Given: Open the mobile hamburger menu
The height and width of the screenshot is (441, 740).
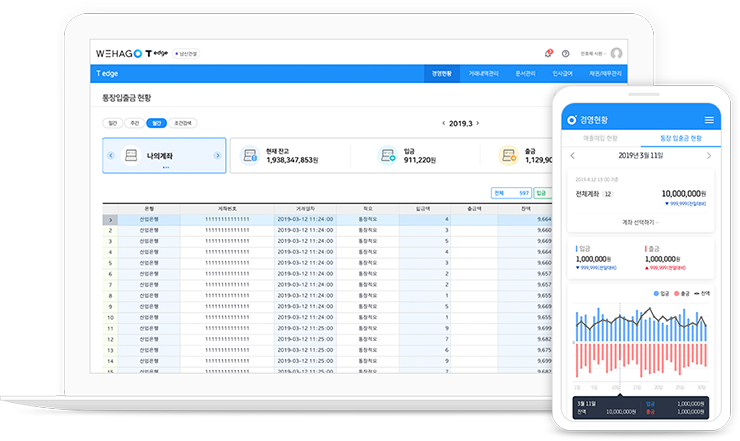Looking at the screenshot, I should coord(709,120).
